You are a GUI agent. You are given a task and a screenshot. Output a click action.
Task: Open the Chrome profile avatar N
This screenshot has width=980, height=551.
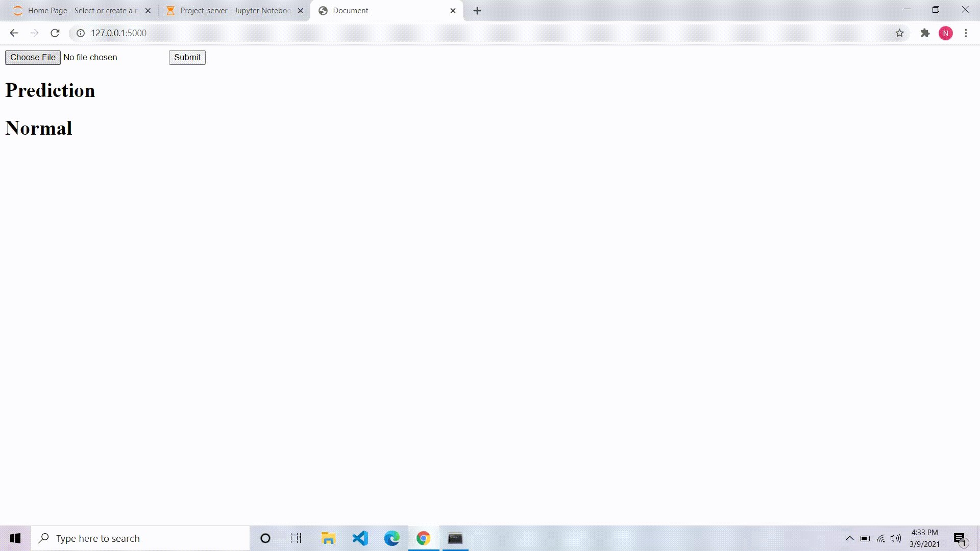pyautogui.click(x=945, y=33)
